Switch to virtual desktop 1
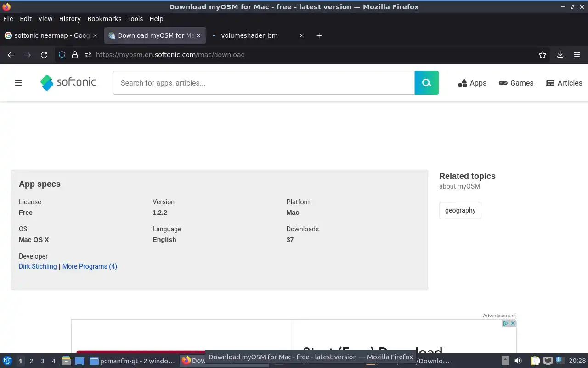 pos(20,361)
